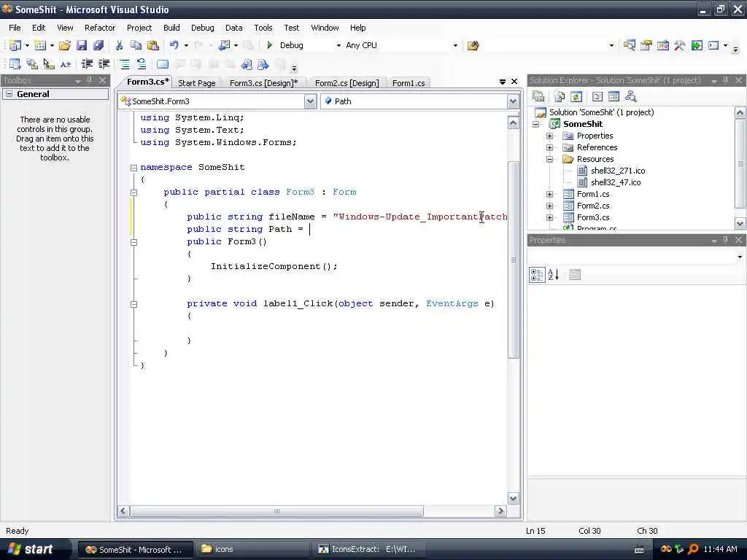This screenshot has height=560, width=747.
Task: Collapse the namespace SomeShit code region
Action: 134,168
